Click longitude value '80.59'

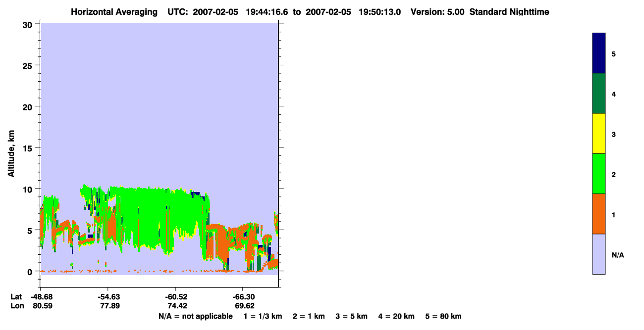(x=42, y=306)
